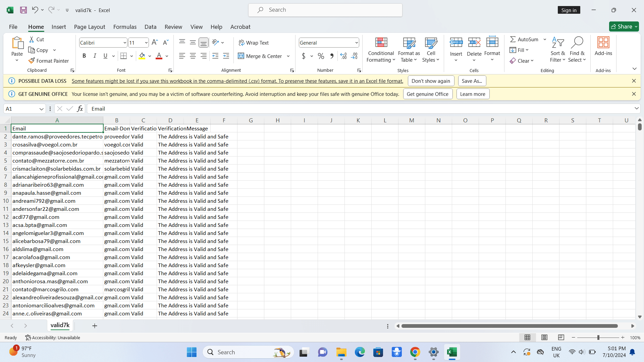The height and width of the screenshot is (362, 644).
Task: Collapse the ribbon with the chevron
Action: [634, 69]
